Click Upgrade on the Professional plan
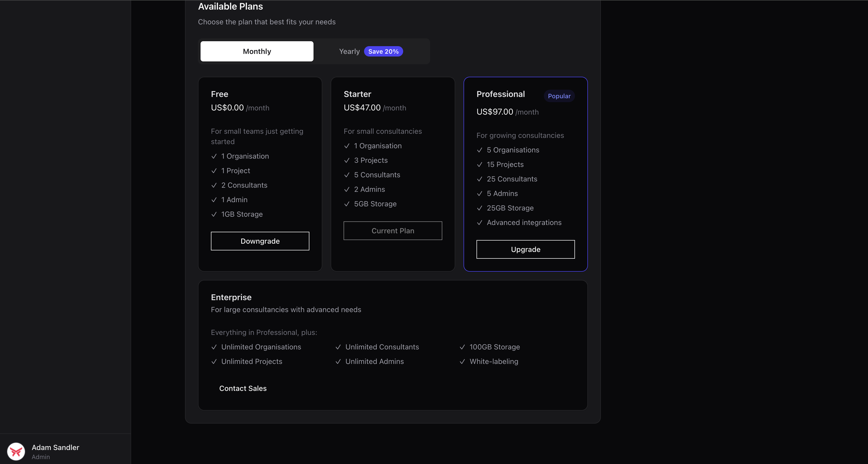The height and width of the screenshot is (464, 868). point(525,249)
